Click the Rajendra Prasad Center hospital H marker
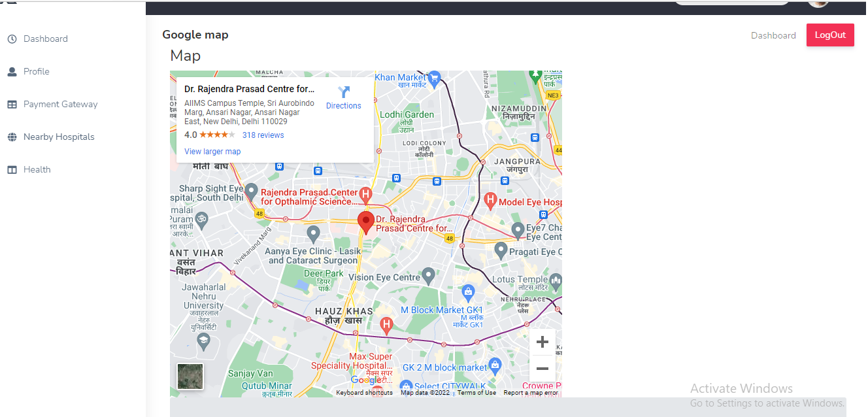 tap(366, 194)
